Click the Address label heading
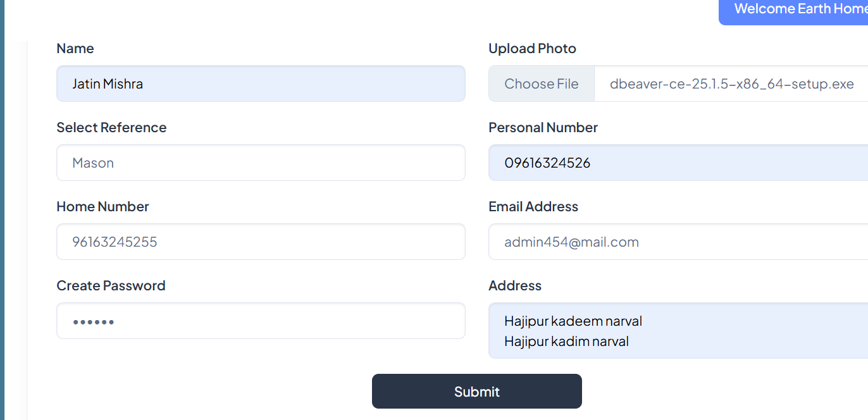 (515, 286)
